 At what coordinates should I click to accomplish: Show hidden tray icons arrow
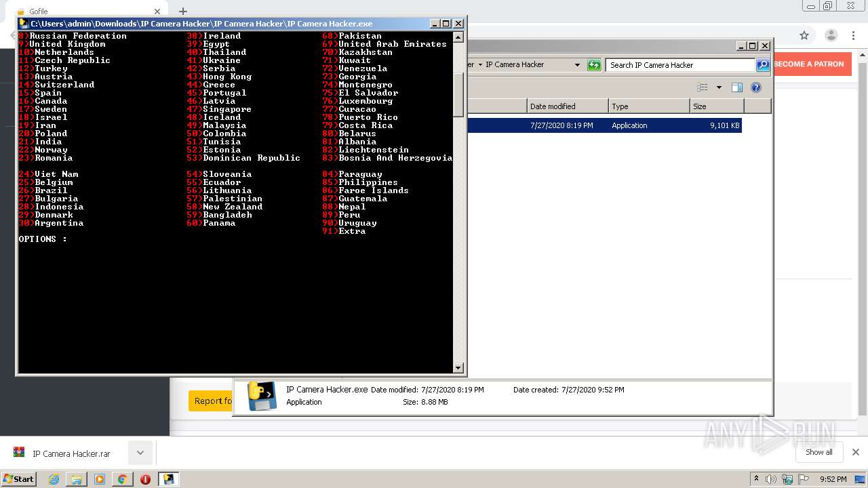(756, 479)
